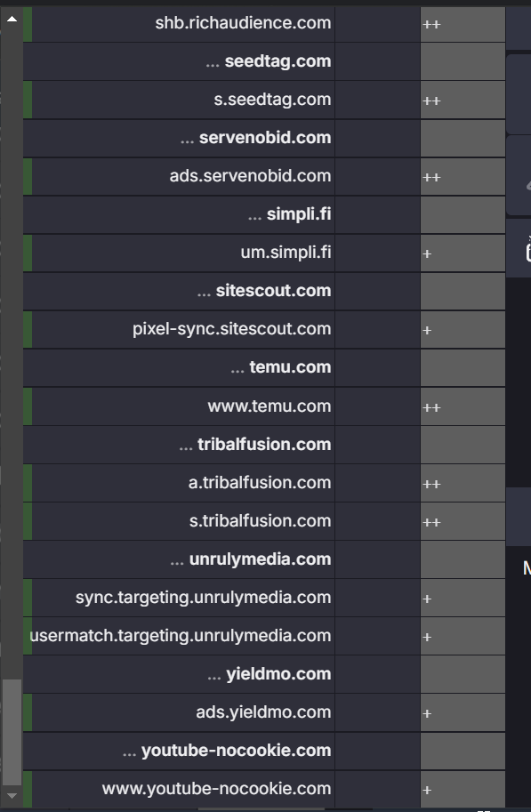Click the + cell for sync.targeting.unrulymedia.com
The width and height of the screenshot is (531, 812).
pyautogui.click(x=463, y=598)
